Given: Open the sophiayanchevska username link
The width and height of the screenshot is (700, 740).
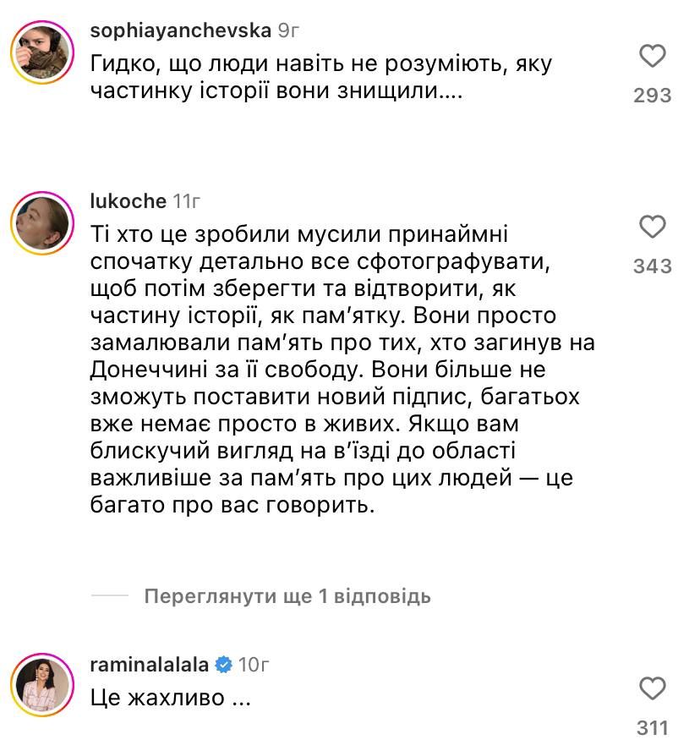Looking at the screenshot, I should click(179, 31).
